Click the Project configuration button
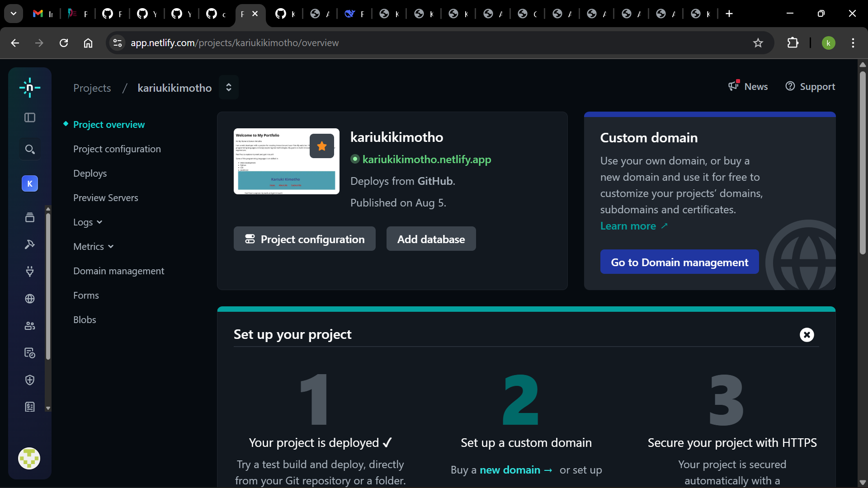Viewport: 868px width, 488px height. tap(305, 239)
